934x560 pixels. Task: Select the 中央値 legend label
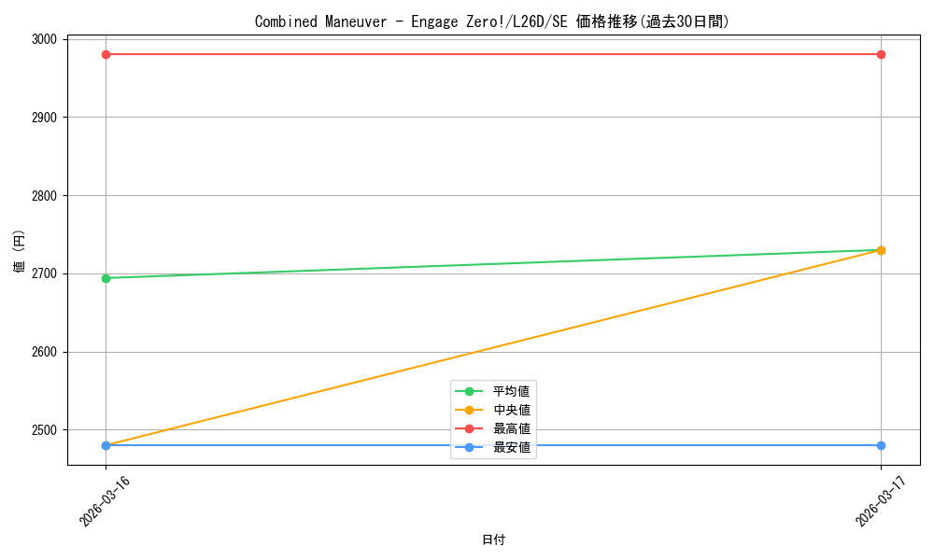click(512, 410)
